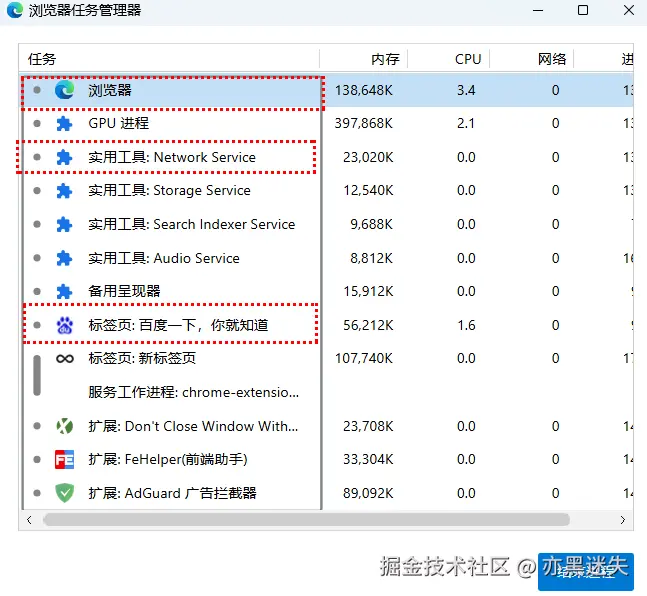647x596 pixels.
Task: Select the 备用呈现器 row
Action: tap(326, 291)
